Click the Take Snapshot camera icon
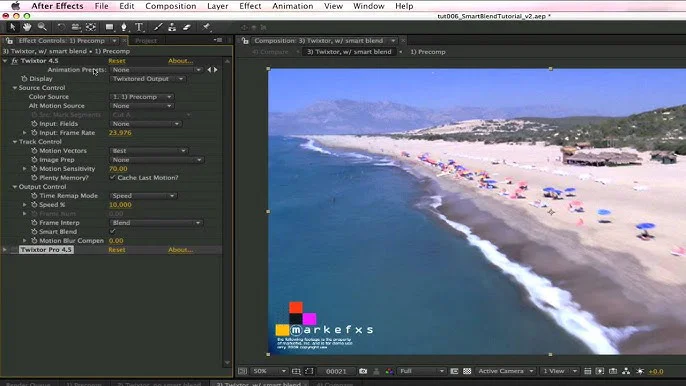Viewport: 686px width, 386px height. [363, 371]
